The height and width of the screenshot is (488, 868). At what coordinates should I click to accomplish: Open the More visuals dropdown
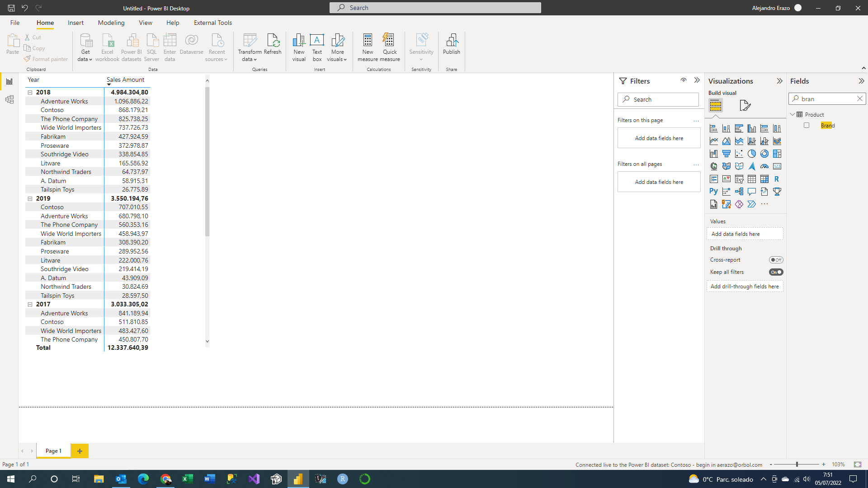click(x=337, y=47)
